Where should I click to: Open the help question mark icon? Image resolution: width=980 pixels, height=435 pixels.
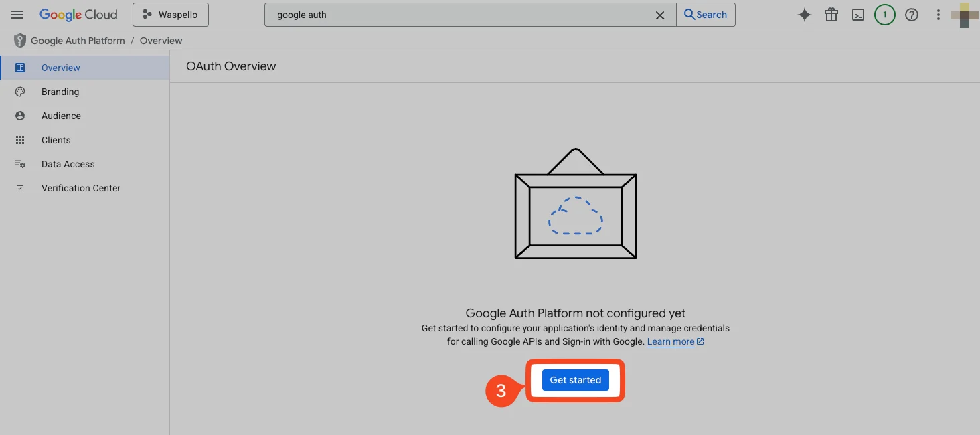(912, 15)
